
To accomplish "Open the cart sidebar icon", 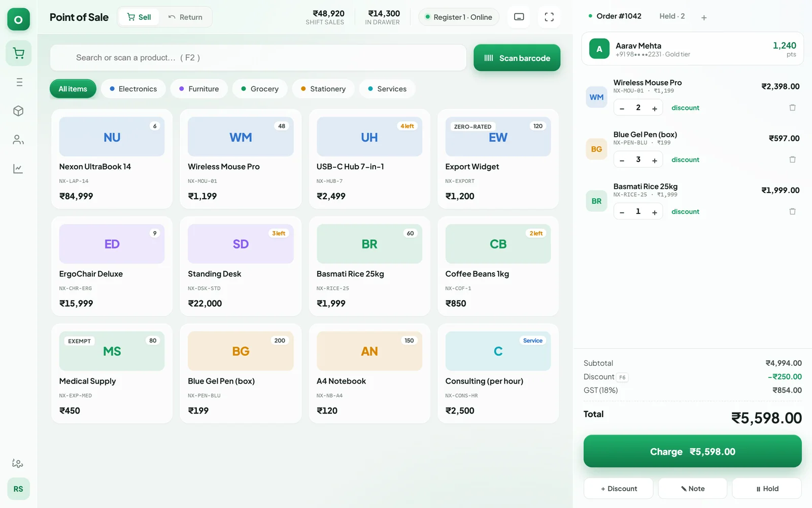I will pos(19,53).
